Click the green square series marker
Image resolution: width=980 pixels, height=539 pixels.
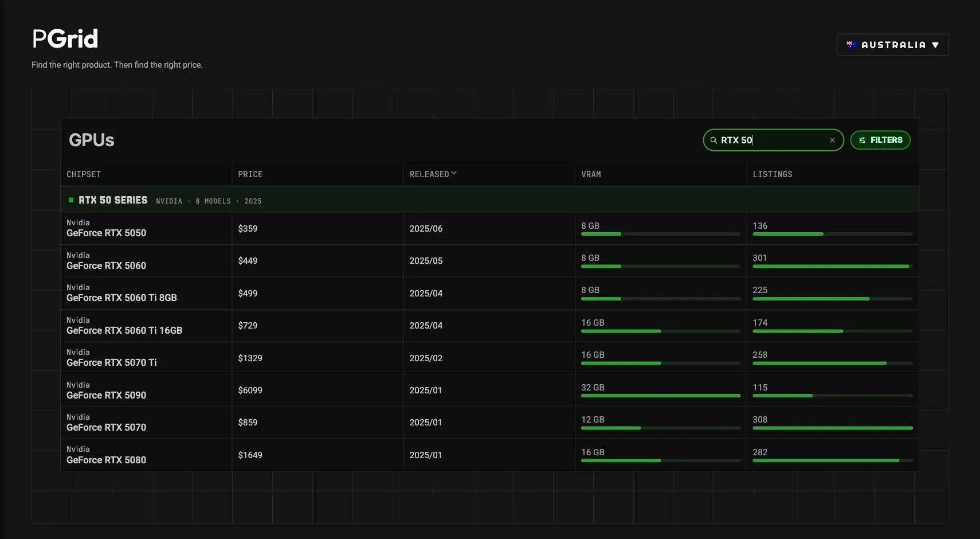(71, 200)
